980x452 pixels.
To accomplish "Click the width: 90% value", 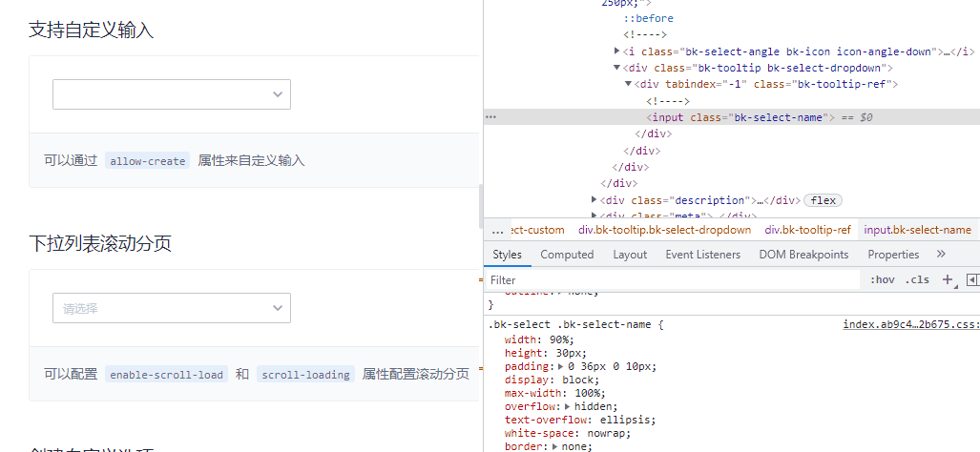I will click(x=560, y=339).
